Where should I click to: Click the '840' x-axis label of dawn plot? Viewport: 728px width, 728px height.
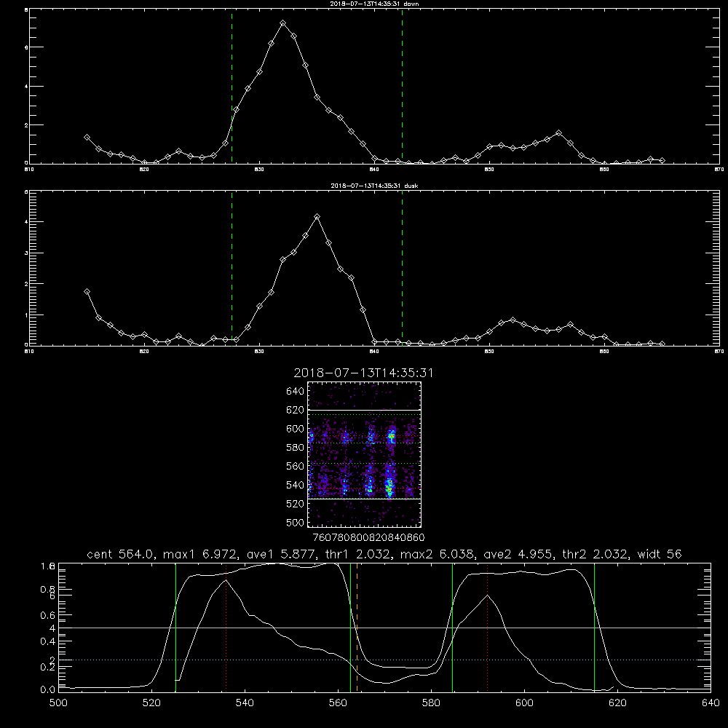[374, 170]
